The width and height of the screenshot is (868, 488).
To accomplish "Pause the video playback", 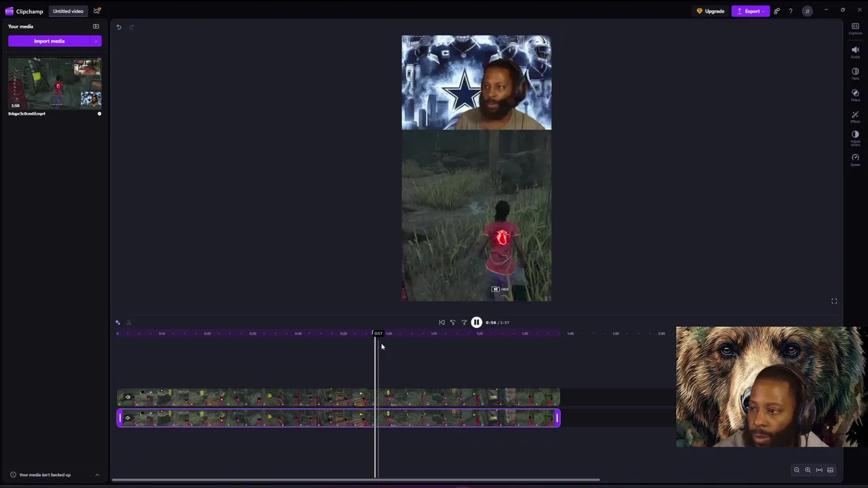I will (477, 323).
